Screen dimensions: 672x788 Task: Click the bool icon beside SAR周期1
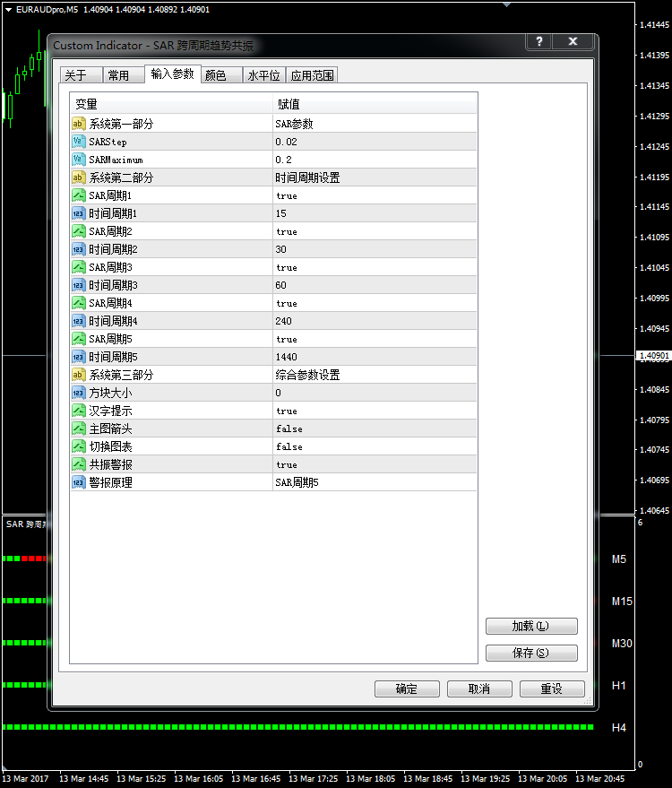[x=78, y=195]
